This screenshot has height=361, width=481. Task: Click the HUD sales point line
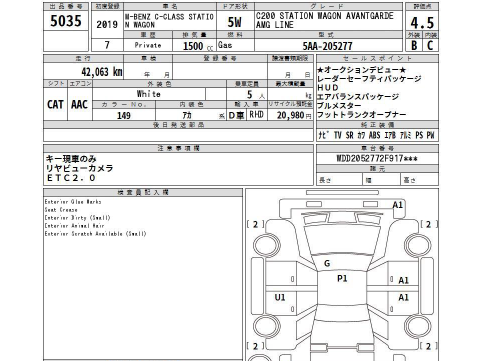(328, 88)
